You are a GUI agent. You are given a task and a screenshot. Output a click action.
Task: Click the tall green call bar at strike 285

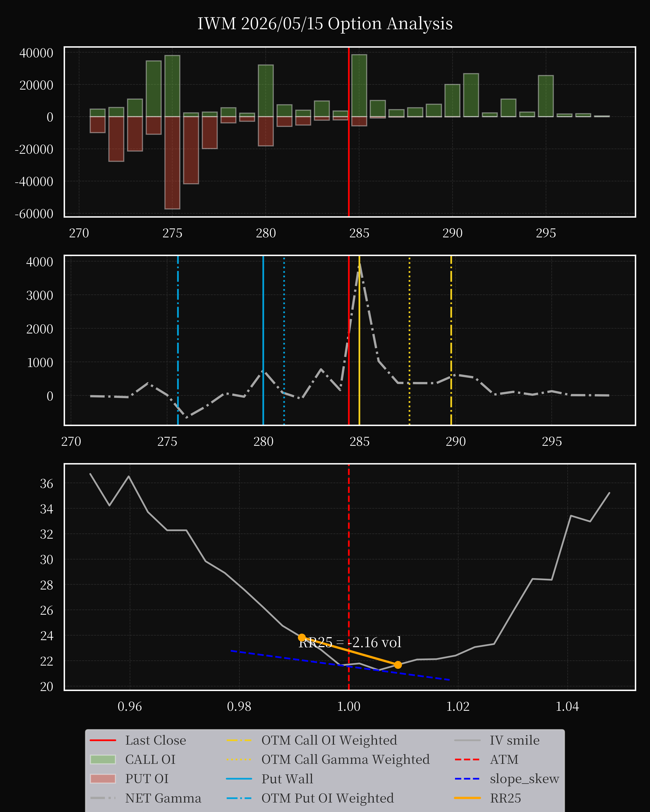point(359,86)
